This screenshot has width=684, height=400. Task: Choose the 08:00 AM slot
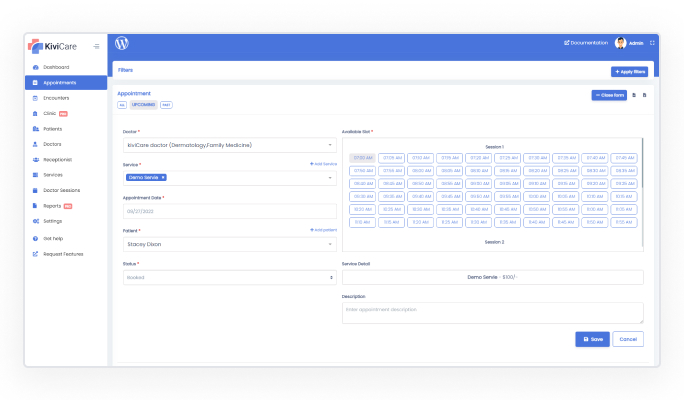click(421, 171)
